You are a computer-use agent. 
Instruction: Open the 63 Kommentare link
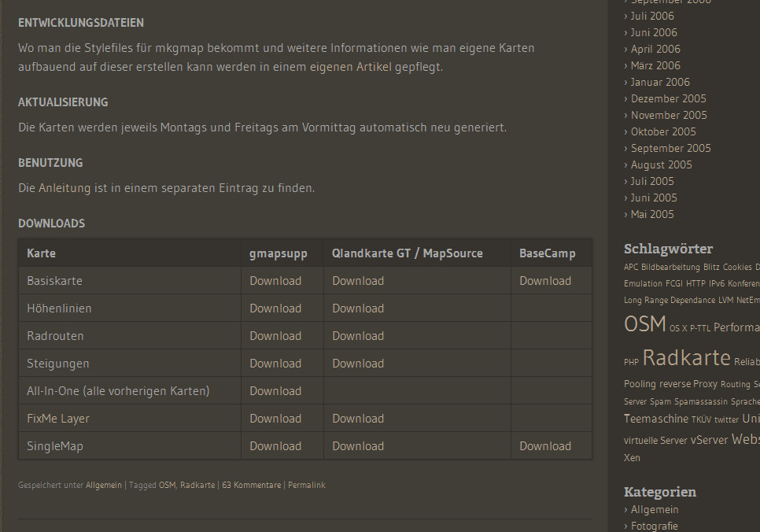coord(251,486)
